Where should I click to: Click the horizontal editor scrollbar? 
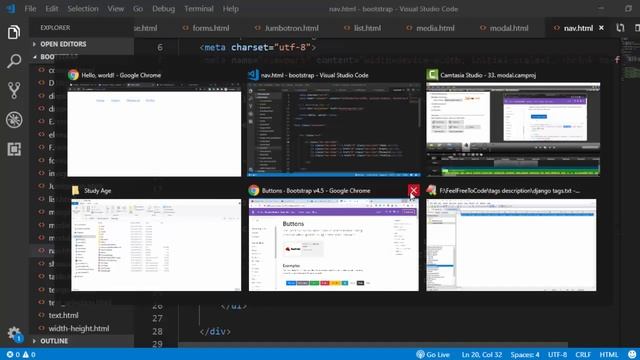(x=373, y=345)
